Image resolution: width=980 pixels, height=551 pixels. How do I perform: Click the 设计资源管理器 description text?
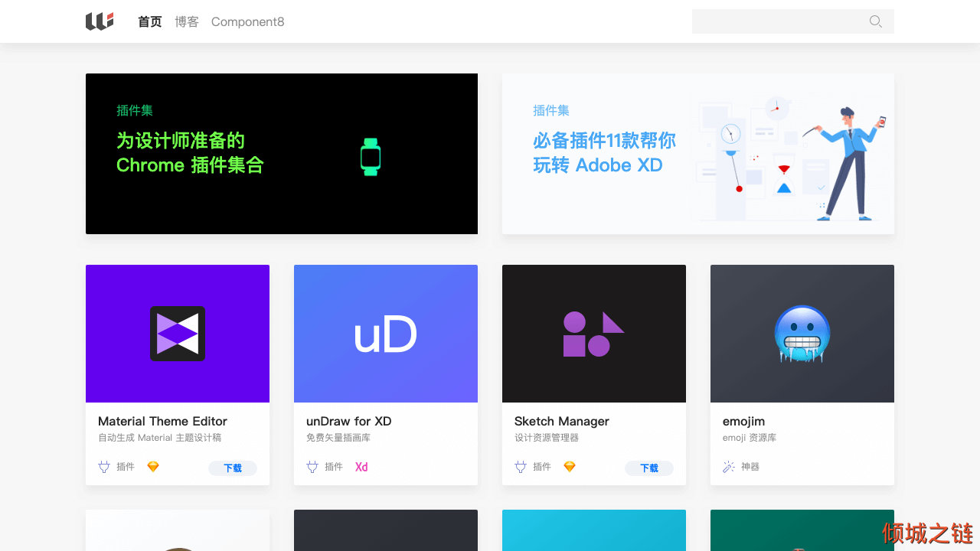tap(547, 438)
